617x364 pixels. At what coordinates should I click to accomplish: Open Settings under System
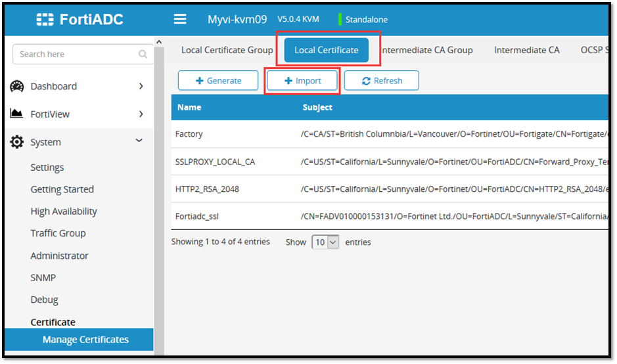point(47,168)
